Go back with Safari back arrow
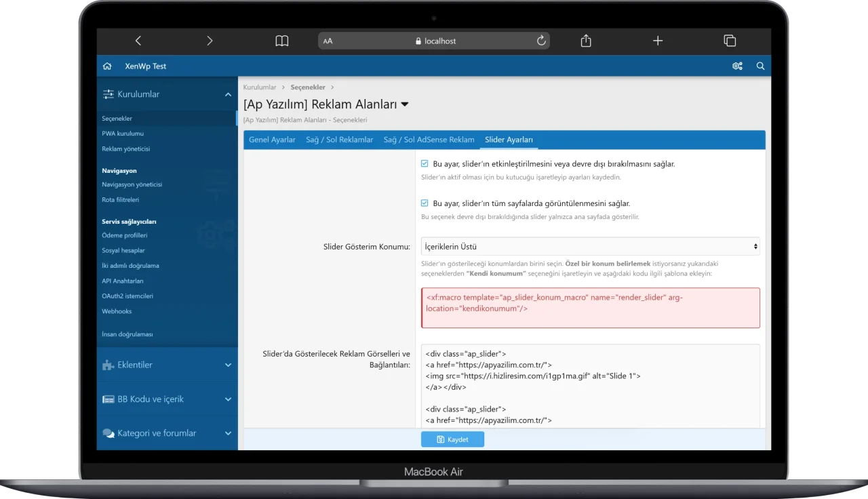Viewport: 868px width, 499px height. pyautogui.click(x=138, y=41)
